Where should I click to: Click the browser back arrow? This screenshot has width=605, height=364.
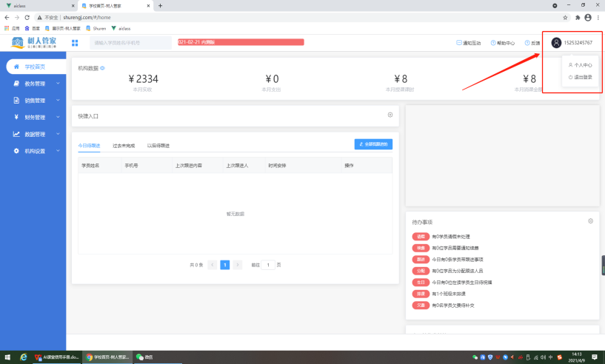pyautogui.click(x=7, y=17)
